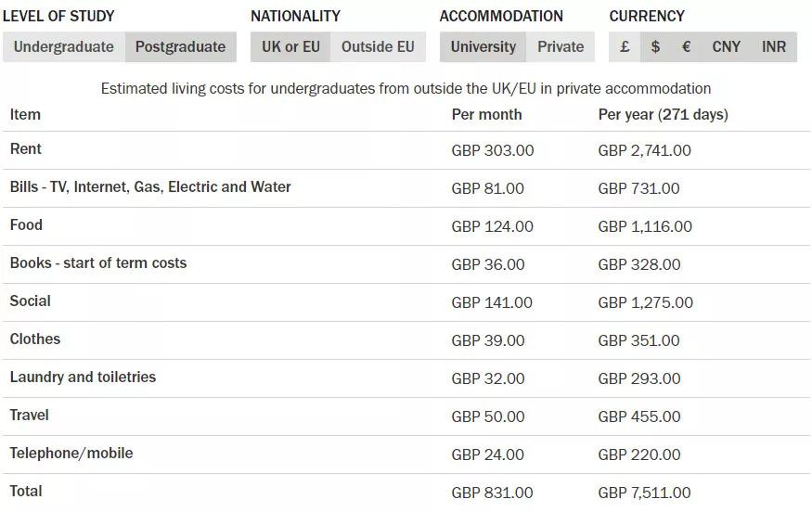Click the Rent row label
The height and width of the screenshot is (512, 812).
25,149
